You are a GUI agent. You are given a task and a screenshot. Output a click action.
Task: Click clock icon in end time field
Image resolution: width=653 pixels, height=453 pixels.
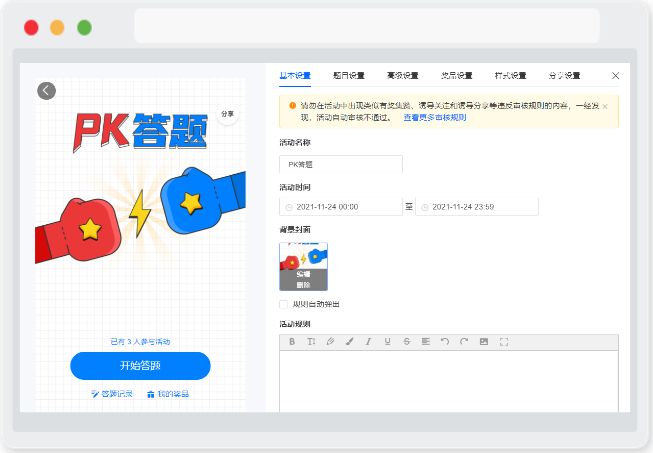click(425, 207)
